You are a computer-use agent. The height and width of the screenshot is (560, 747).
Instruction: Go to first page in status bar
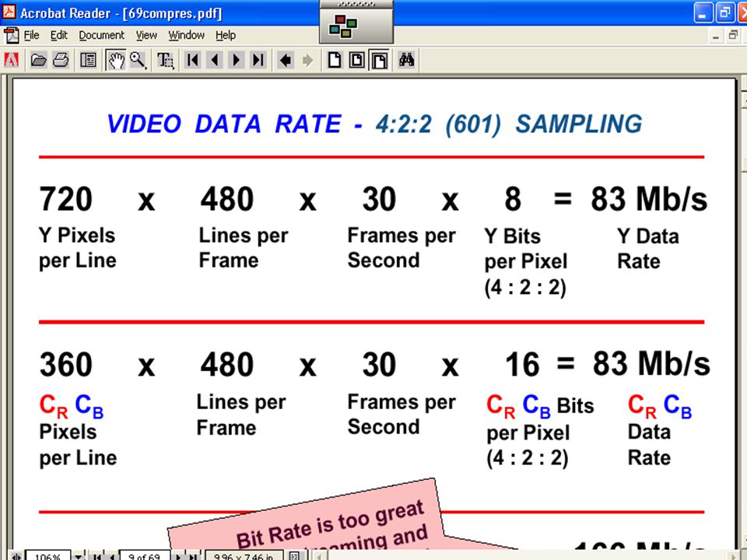[96, 556]
